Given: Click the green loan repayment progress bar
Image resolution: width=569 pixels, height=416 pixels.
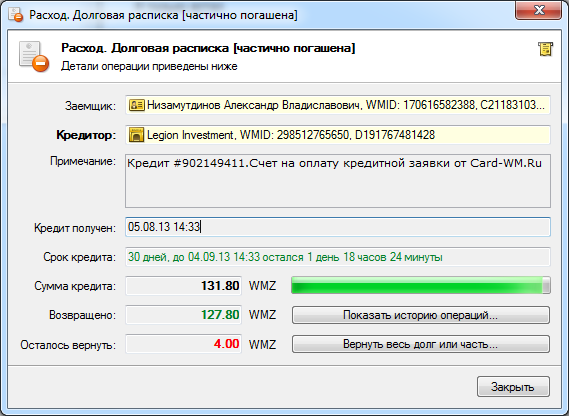Looking at the screenshot, I should tap(421, 285).
